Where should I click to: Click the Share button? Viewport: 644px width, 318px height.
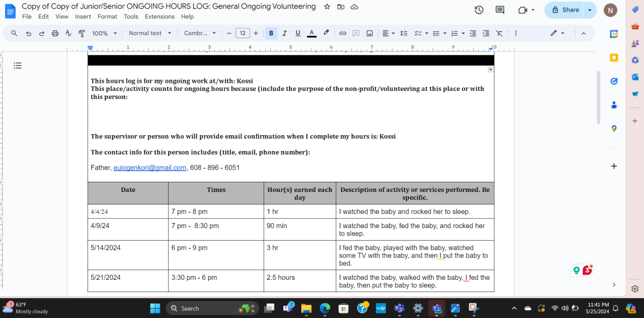(x=565, y=10)
